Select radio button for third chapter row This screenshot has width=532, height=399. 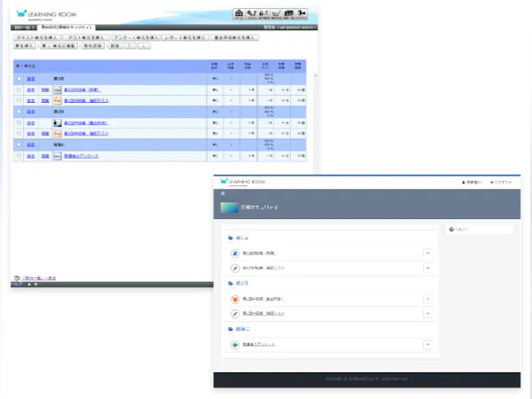point(19,145)
